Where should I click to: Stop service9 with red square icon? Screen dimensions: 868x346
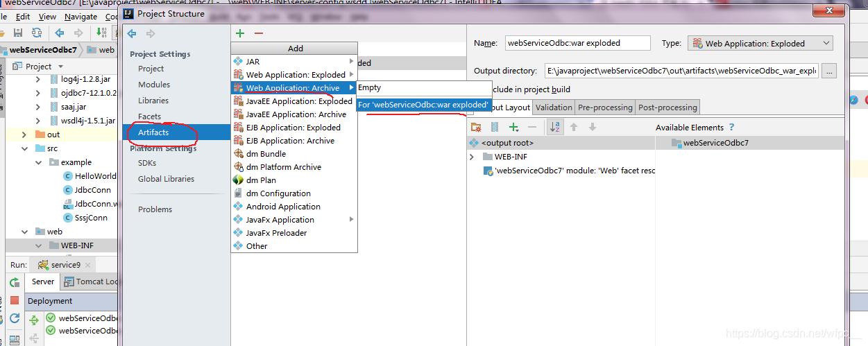click(x=15, y=301)
